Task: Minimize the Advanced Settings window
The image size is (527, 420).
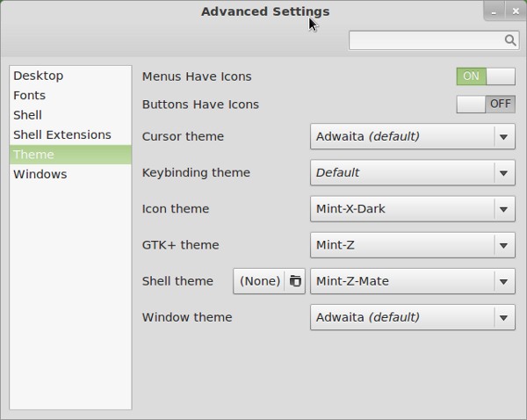Action: point(496,11)
